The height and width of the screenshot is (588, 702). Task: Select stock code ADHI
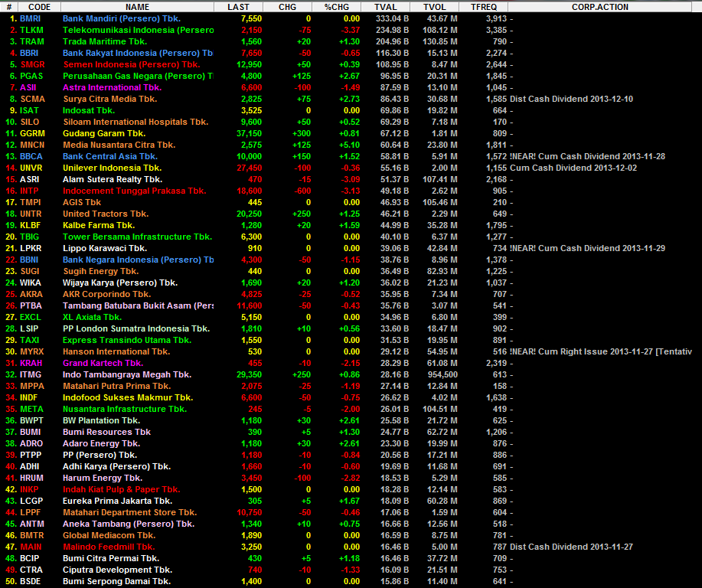click(x=30, y=466)
